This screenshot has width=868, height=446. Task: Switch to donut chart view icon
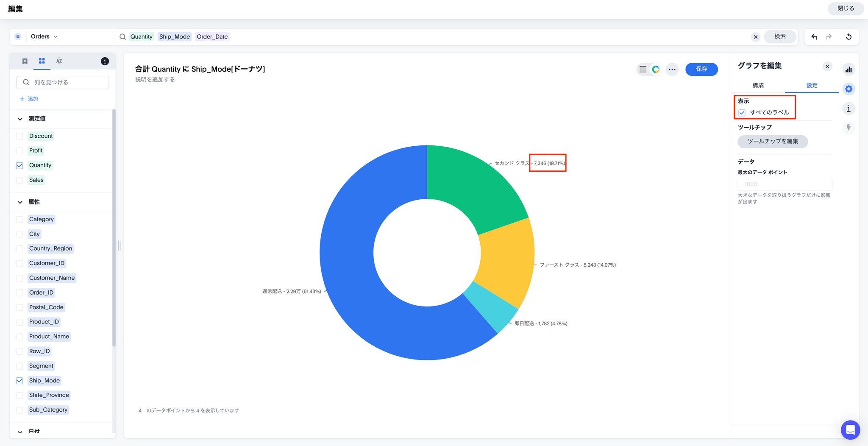click(656, 70)
